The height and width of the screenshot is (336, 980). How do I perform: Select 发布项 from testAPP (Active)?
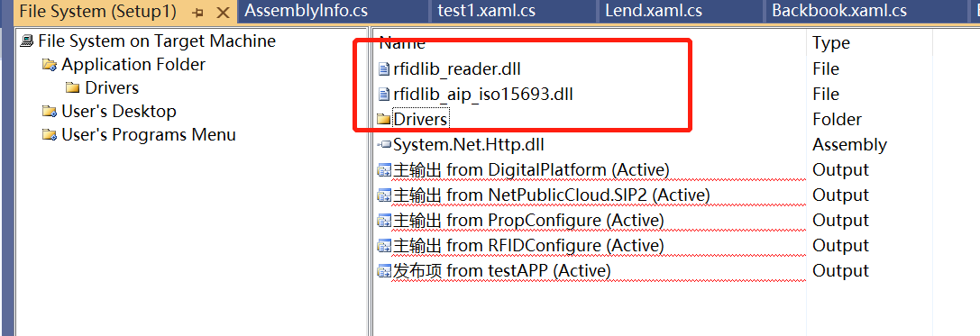coord(502,271)
